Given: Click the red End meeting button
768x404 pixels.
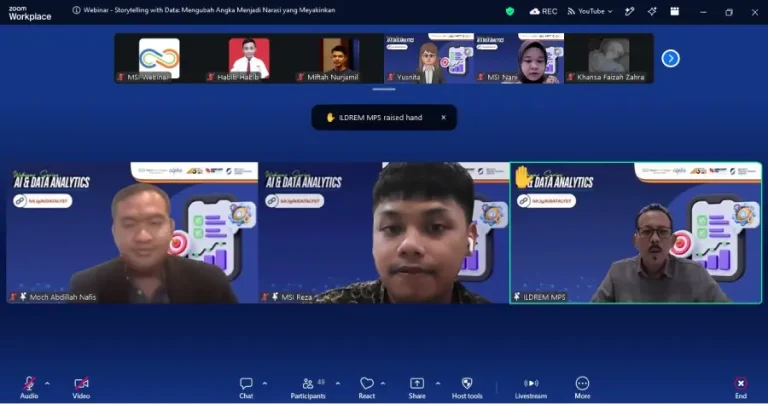Looking at the screenshot, I should point(741,387).
